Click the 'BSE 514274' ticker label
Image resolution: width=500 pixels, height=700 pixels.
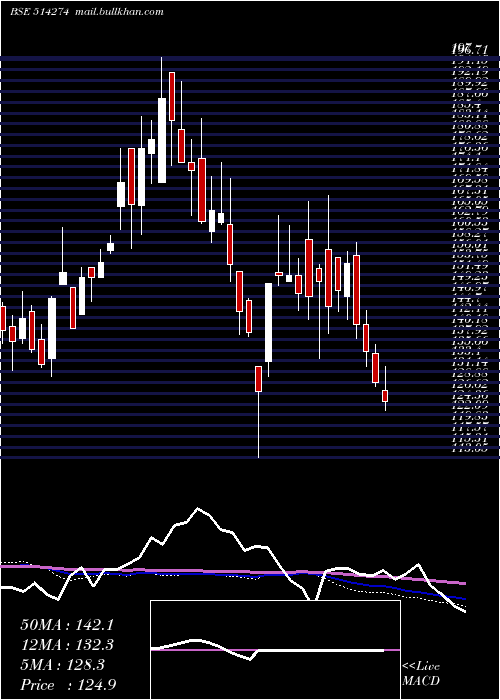tap(39, 12)
